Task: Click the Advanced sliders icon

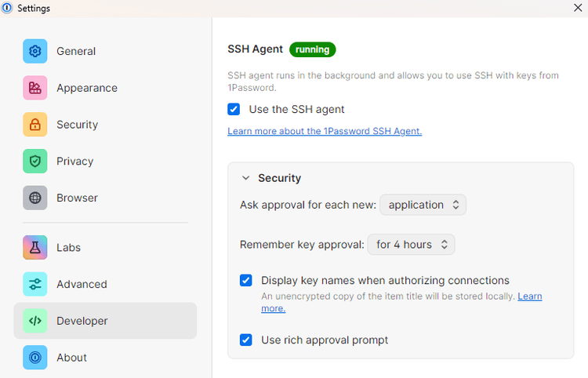Action: 34,284
